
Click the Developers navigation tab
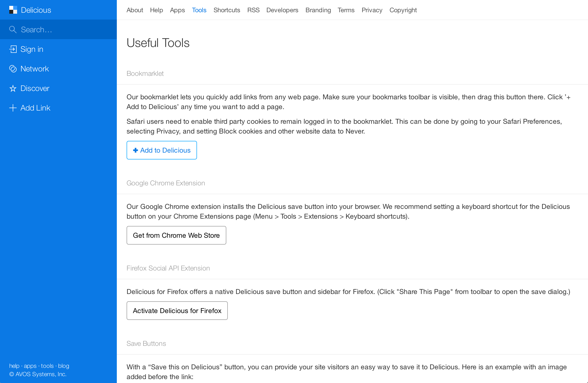(282, 10)
